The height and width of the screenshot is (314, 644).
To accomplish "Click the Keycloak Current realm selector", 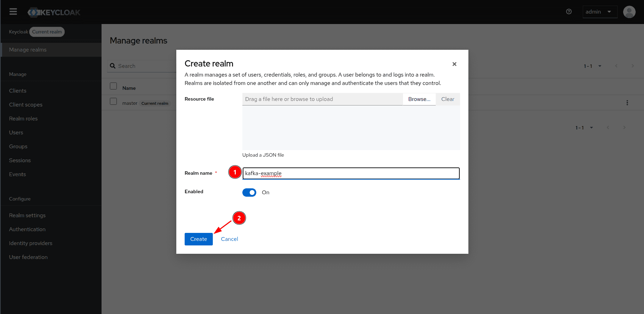I will tap(37, 32).
